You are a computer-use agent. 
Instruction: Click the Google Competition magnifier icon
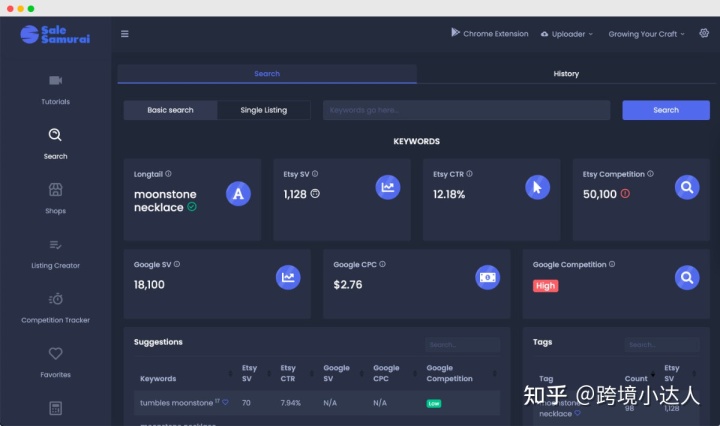click(687, 277)
